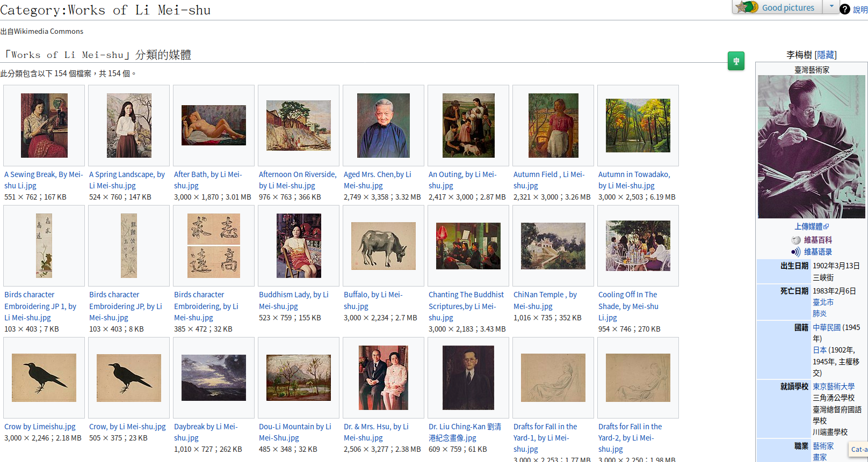Open the 維基语录 link
The height and width of the screenshot is (462, 868).
click(818, 252)
